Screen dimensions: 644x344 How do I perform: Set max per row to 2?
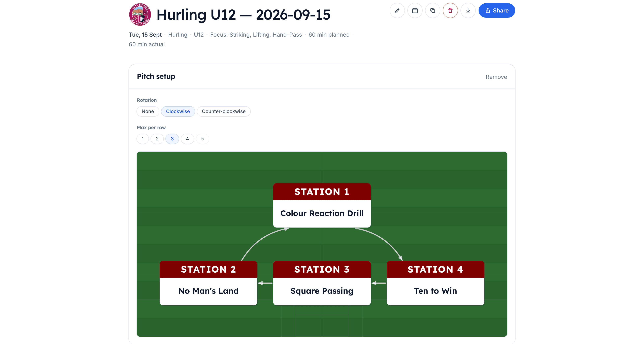click(157, 139)
